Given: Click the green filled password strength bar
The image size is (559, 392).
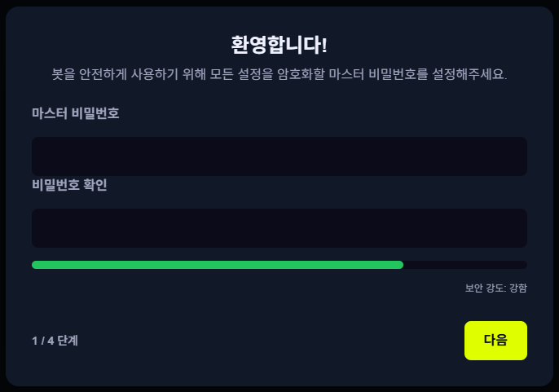Looking at the screenshot, I should point(217,265).
